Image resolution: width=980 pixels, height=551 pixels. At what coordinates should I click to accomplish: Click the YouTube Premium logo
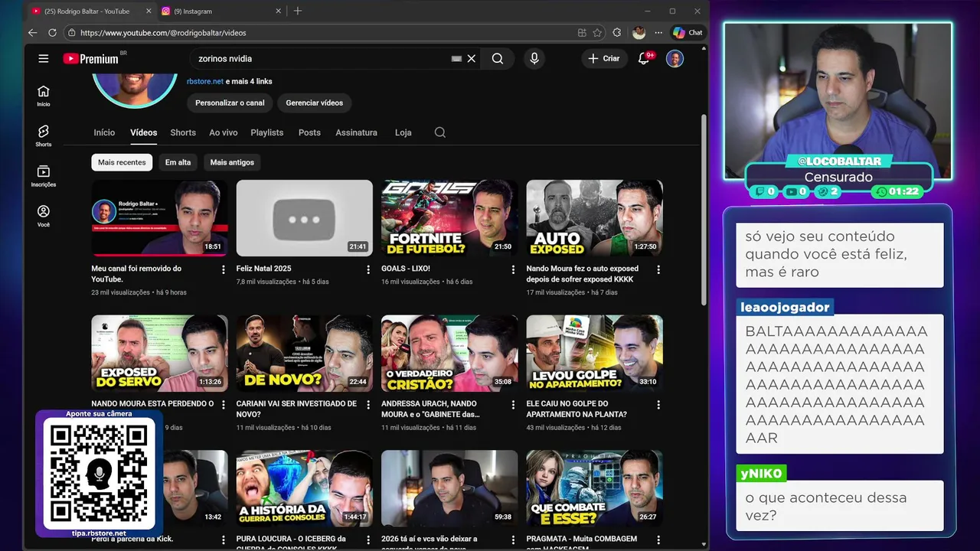pos(90,58)
